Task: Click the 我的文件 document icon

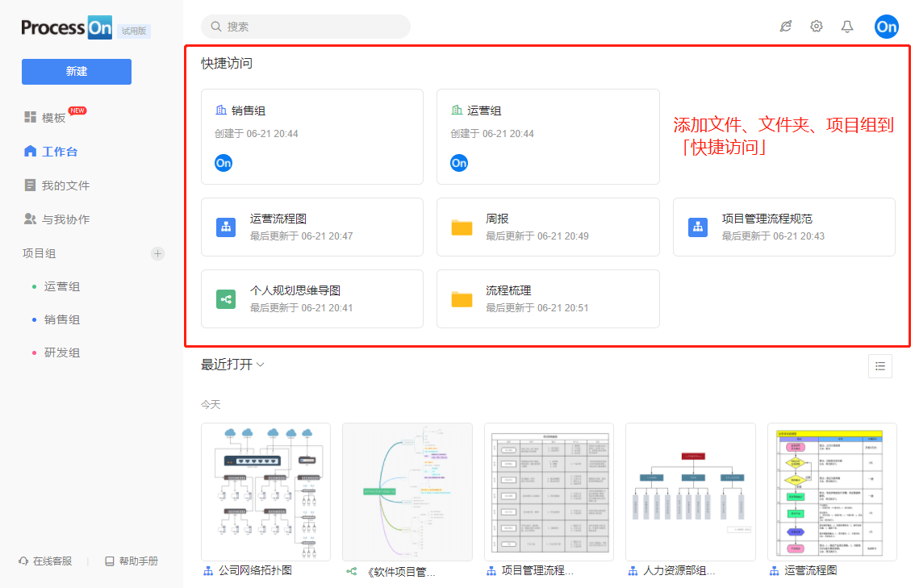Action: [31, 185]
